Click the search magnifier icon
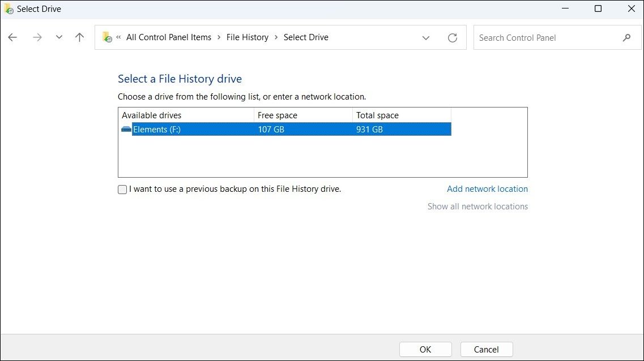This screenshot has width=644, height=361. [x=626, y=38]
